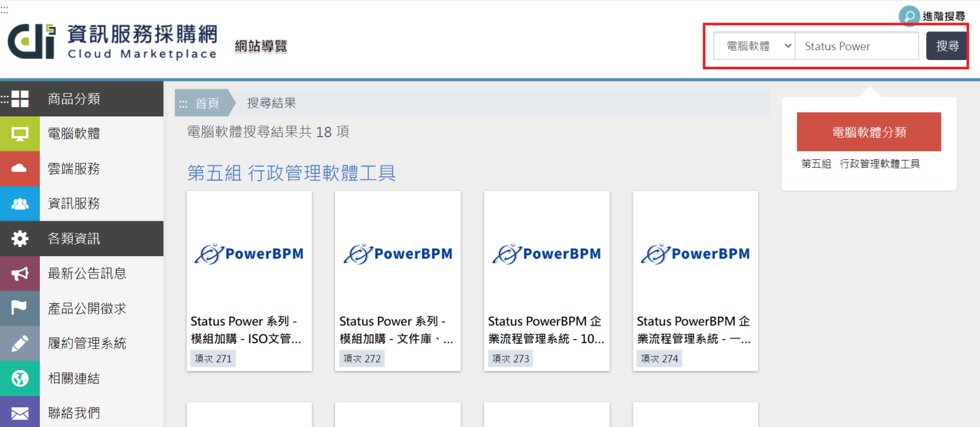980x427 pixels.
Task: Click the magnifier icon for 進階搜尋
Action: tap(910, 16)
